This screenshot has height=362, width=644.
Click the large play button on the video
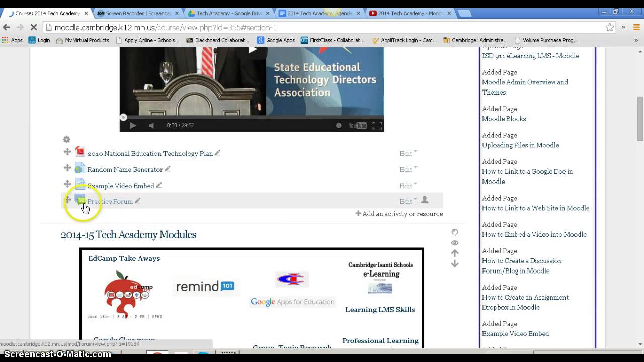(x=252, y=49)
